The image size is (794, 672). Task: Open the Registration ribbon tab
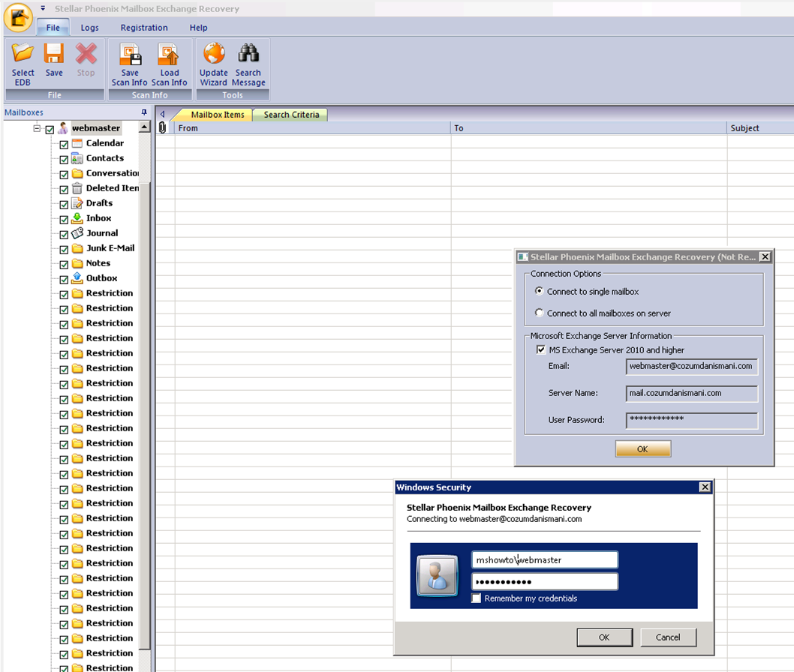[x=144, y=28]
